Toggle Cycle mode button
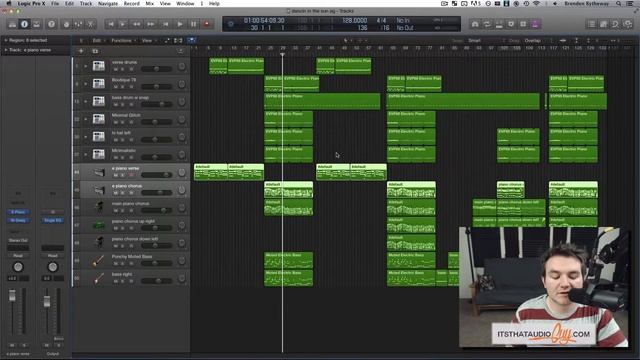 [487, 24]
